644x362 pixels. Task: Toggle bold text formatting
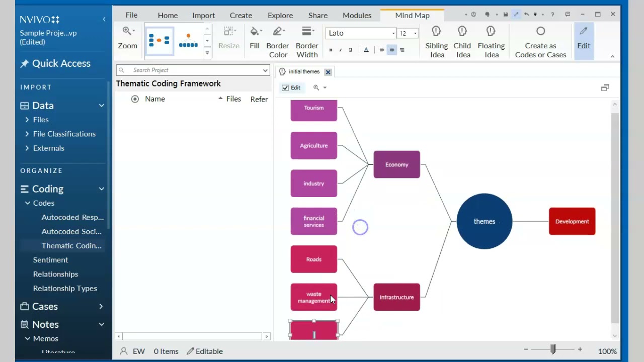(x=331, y=50)
